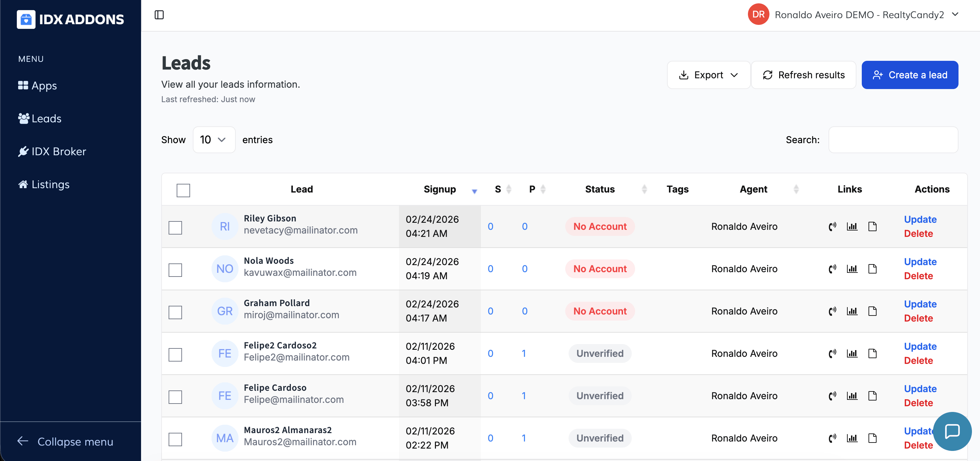
Task: Expand the Ronaldo Aveiro account menu
Action: coord(955,14)
